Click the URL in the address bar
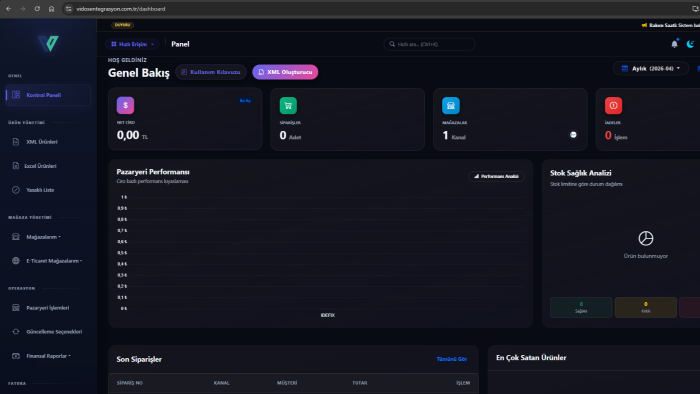Image resolution: width=700 pixels, height=394 pixels. coord(121,9)
